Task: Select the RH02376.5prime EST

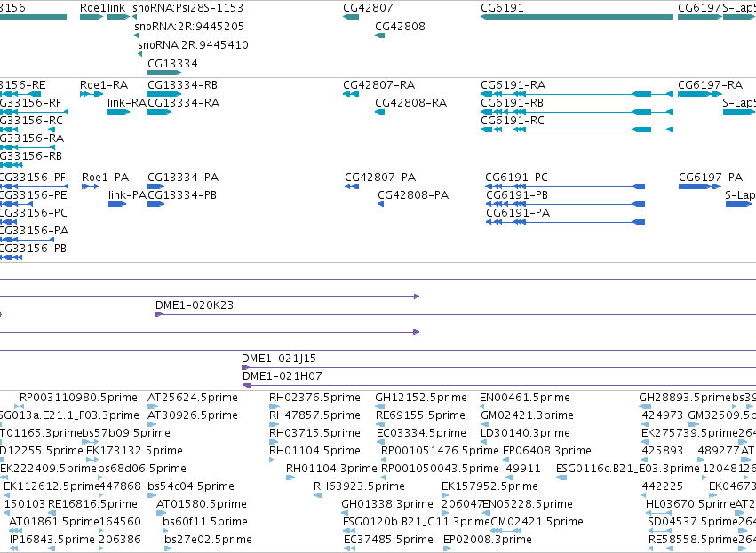Action: pos(275,407)
